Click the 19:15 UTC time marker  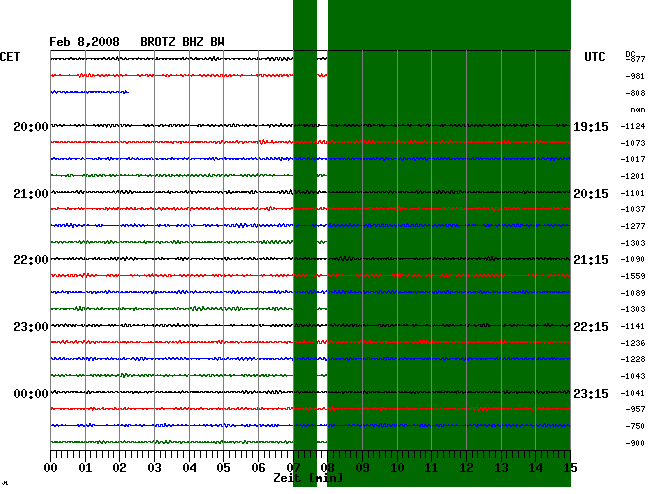point(591,127)
